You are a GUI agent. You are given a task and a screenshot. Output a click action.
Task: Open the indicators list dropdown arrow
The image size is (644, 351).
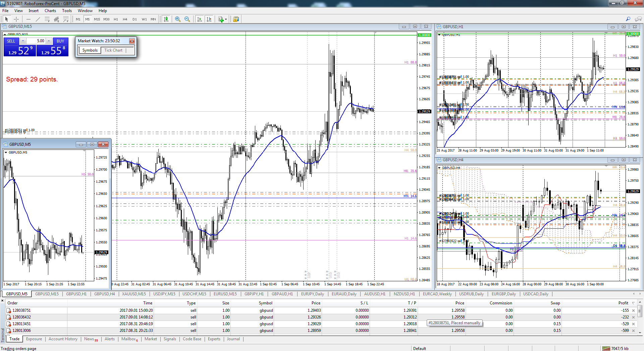(226, 19)
